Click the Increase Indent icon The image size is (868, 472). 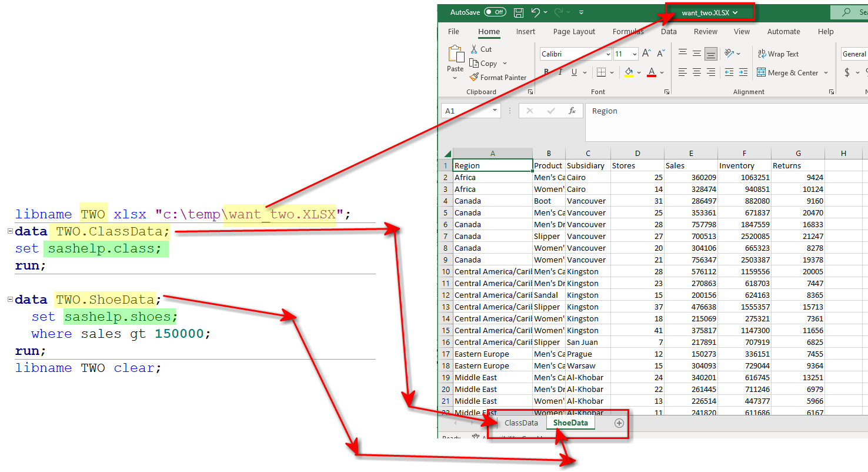(743, 72)
